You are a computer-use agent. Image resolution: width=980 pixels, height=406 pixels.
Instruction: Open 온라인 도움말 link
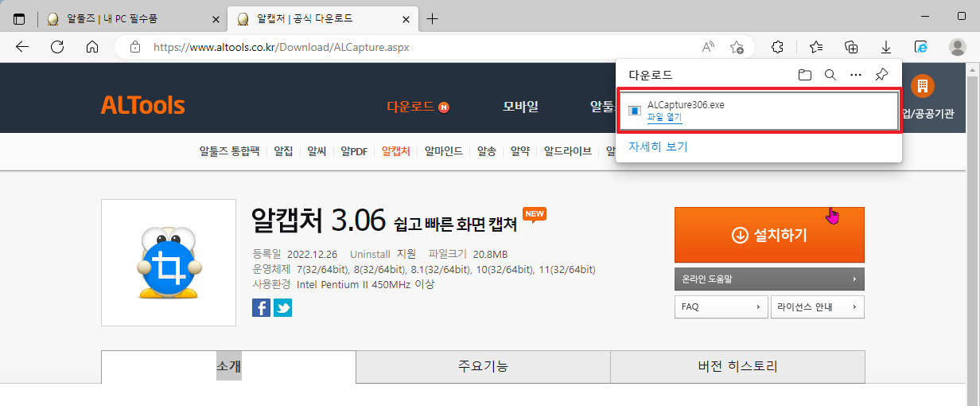769,279
